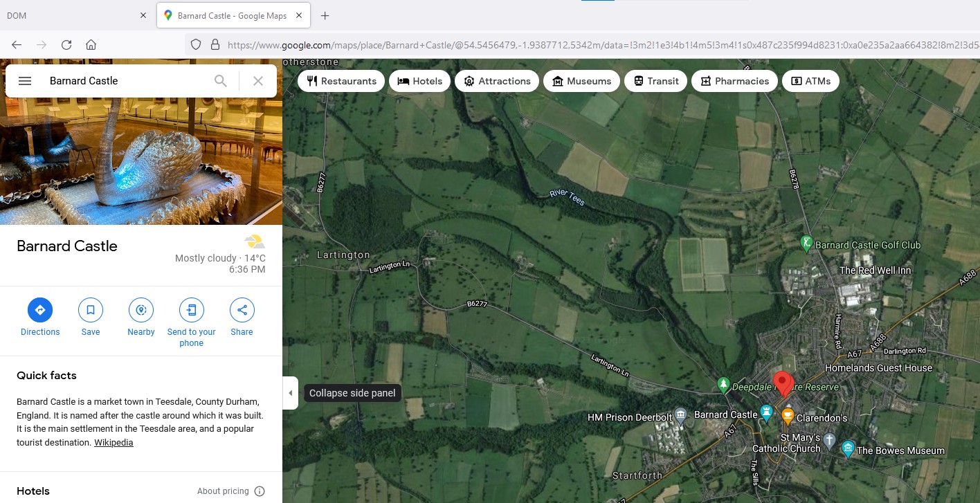
Task: Reload the current page
Action: [66, 44]
